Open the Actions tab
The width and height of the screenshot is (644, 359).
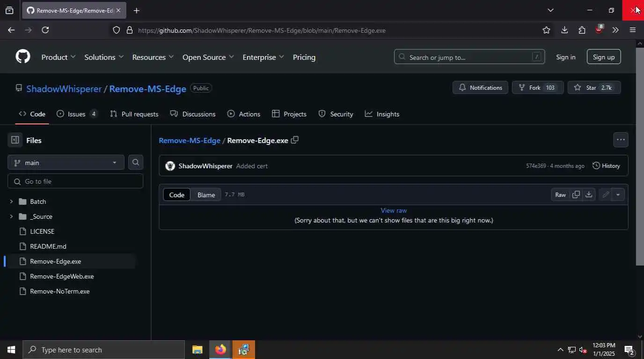coord(244,114)
